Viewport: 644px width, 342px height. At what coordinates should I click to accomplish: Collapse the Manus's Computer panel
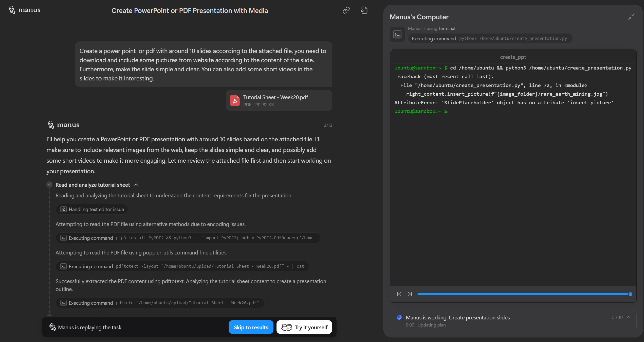click(631, 17)
